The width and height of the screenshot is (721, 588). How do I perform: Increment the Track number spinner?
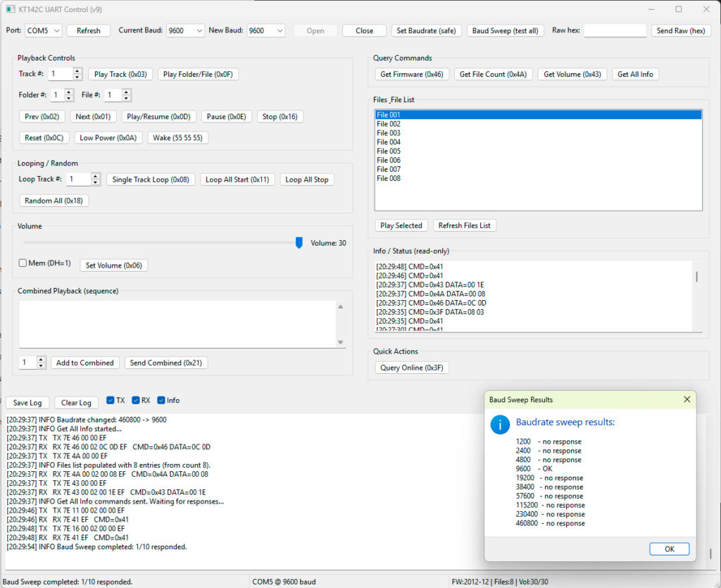[x=77, y=71]
